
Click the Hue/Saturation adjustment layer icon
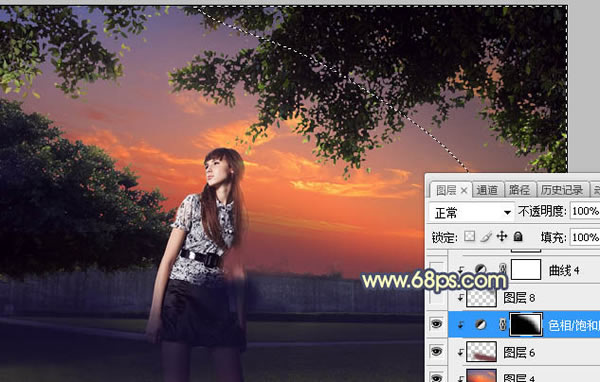(x=481, y=325)
